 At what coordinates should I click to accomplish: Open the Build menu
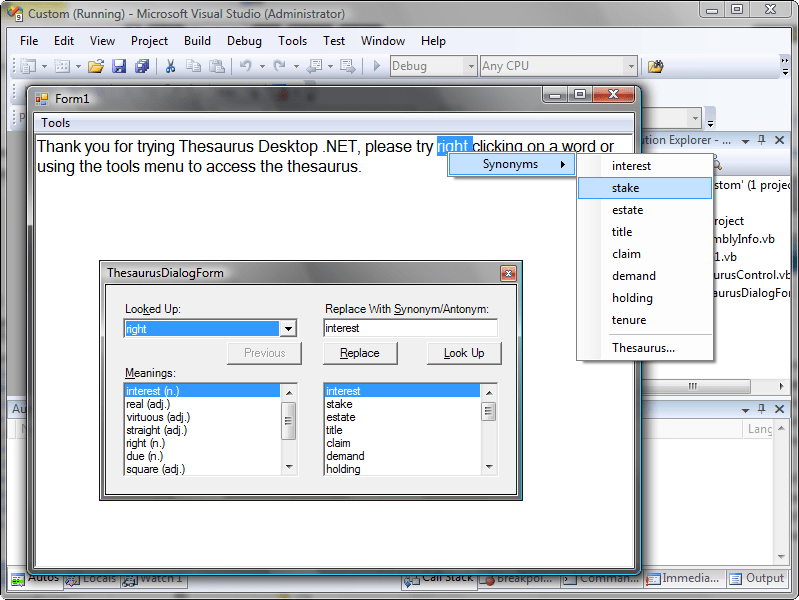197,41
